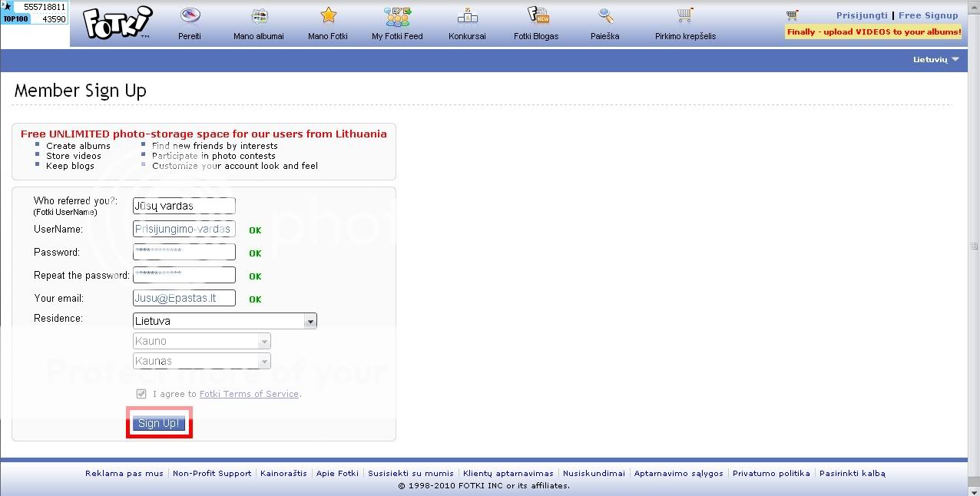Open Non-Profit Support footer link
This screenshot has width=980, height=496.
point(212,474)
